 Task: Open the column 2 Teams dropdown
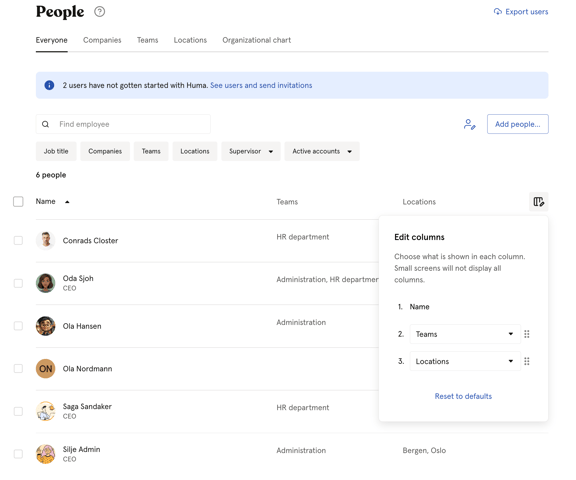(465, 334)
